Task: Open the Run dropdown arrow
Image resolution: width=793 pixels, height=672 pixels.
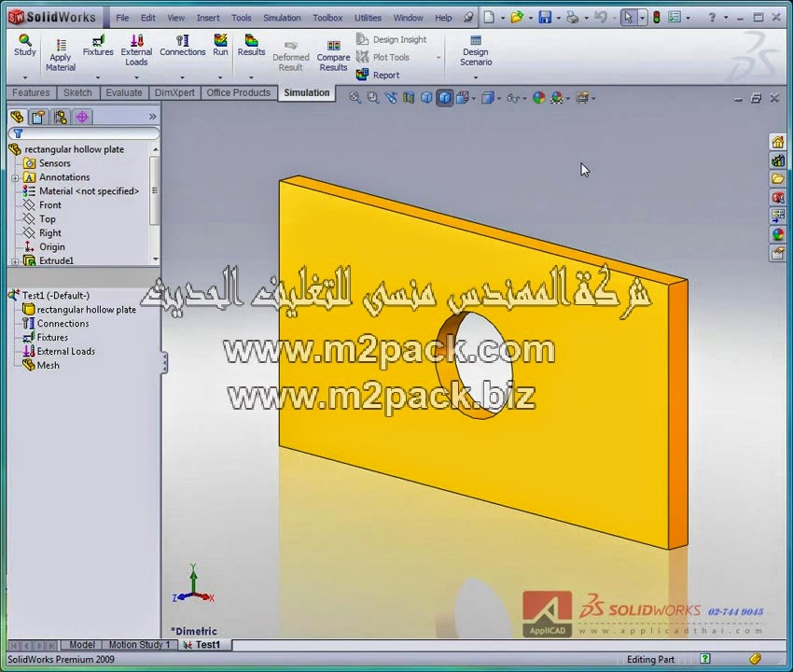Action: click(x=220, y=77)
